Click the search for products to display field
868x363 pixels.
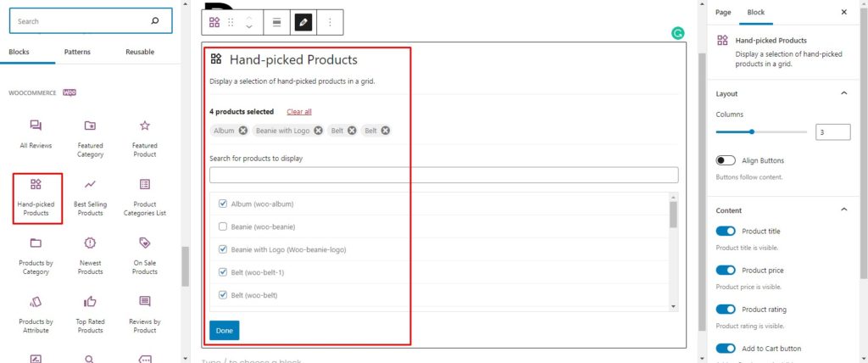click(443, 175)
